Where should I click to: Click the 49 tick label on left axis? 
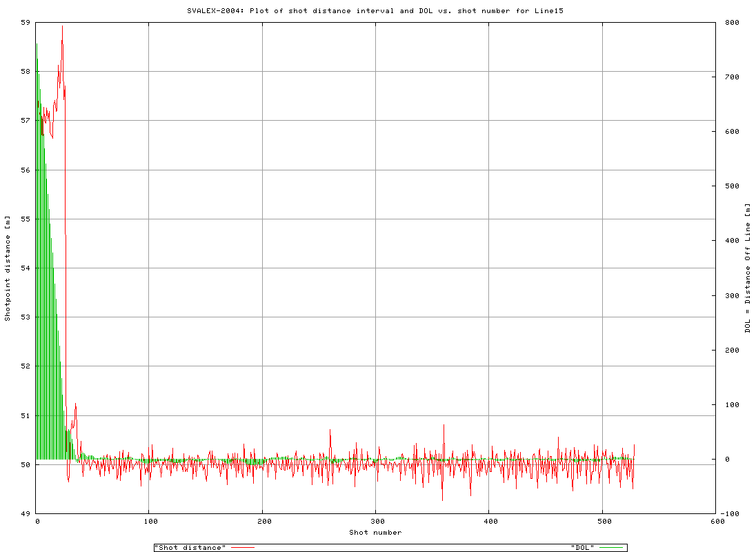pos(25,512)
